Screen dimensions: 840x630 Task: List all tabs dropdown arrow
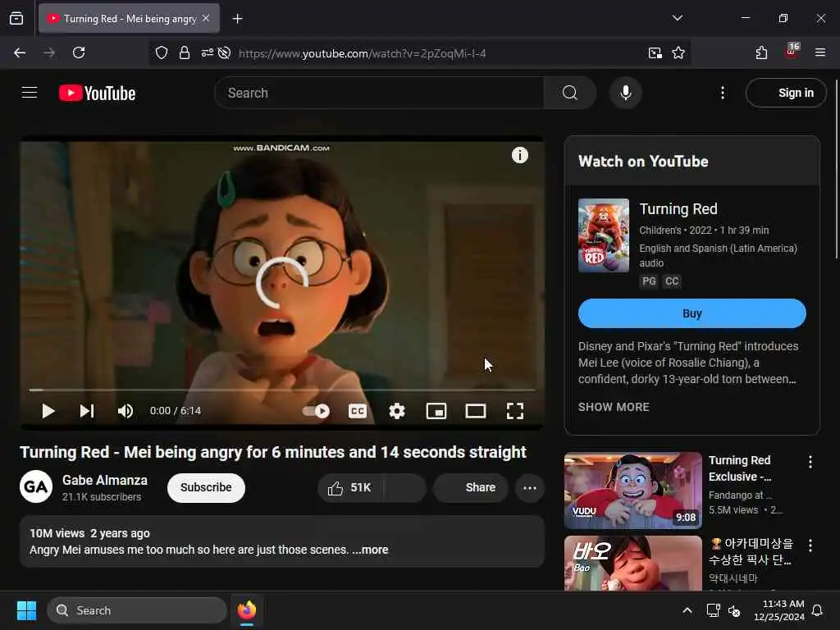click(x=677, y=18)
